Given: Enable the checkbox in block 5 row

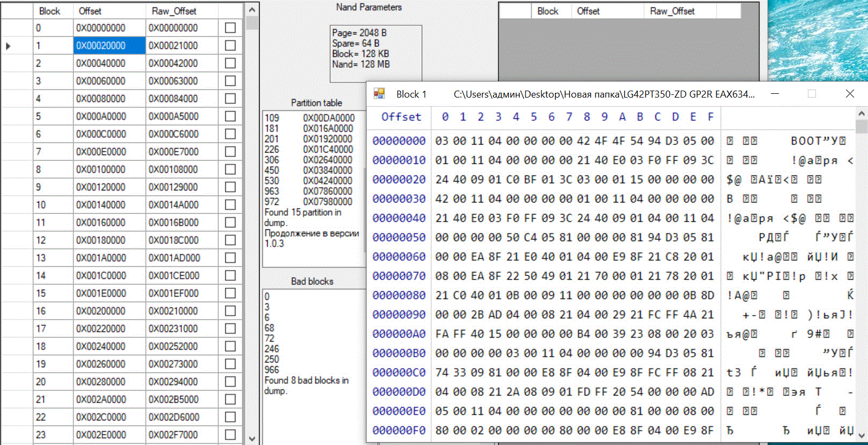Looking at the screenshot, I should pyautogui.click(x=230, y=116).
